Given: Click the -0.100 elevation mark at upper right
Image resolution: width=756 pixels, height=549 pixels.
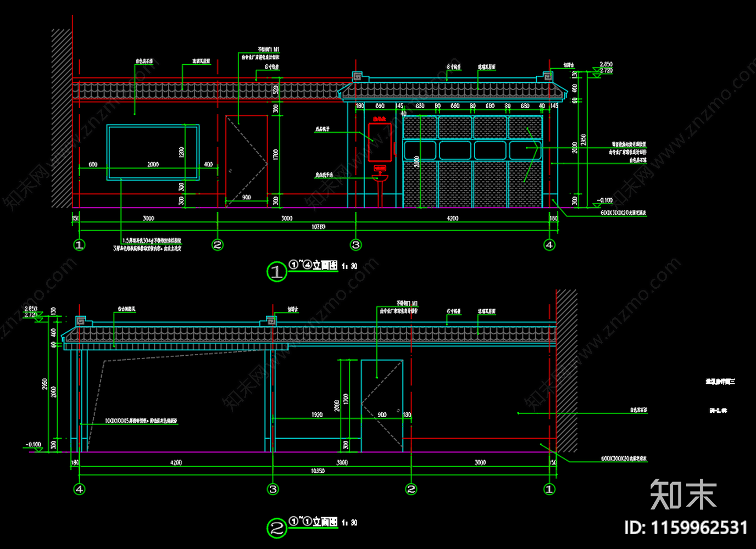Looking at the screenshot, I should point(605,200).
